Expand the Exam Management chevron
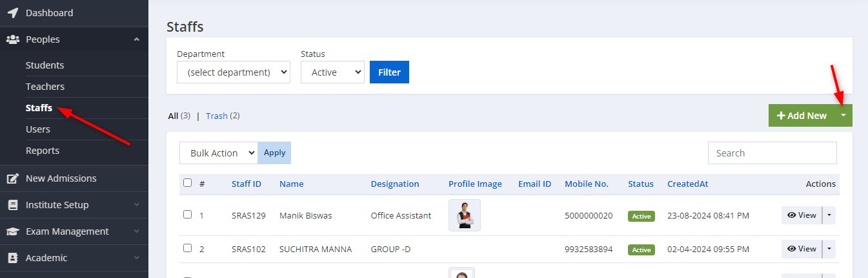The width and height of the screenshot is (868, 278). (x=136, y=231)
